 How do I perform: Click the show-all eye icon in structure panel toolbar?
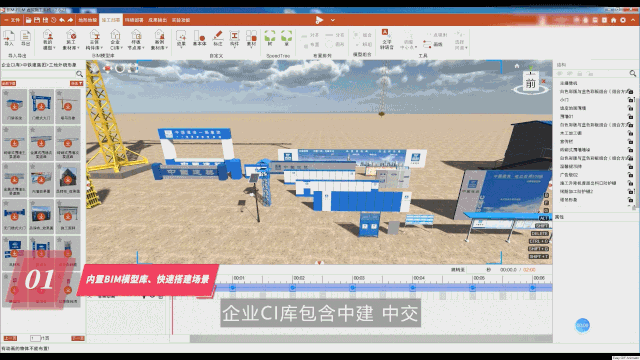pos(560,74)
